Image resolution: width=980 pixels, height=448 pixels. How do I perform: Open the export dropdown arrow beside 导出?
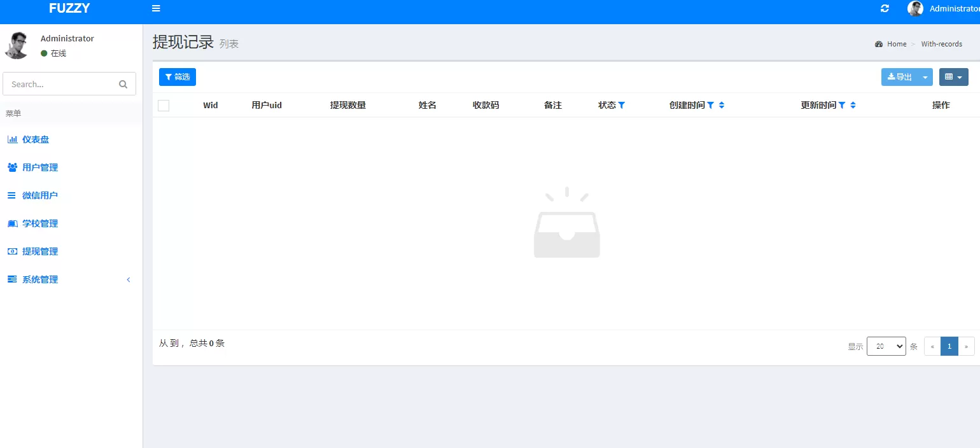(x=925, y=76)
